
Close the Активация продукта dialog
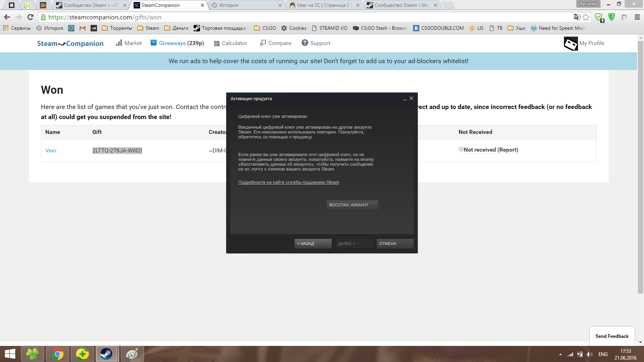pos(411,98)
